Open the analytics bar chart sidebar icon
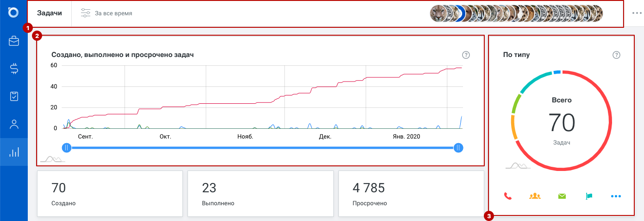This screenshot has width=644, height=221. click(x=14, y=152)
